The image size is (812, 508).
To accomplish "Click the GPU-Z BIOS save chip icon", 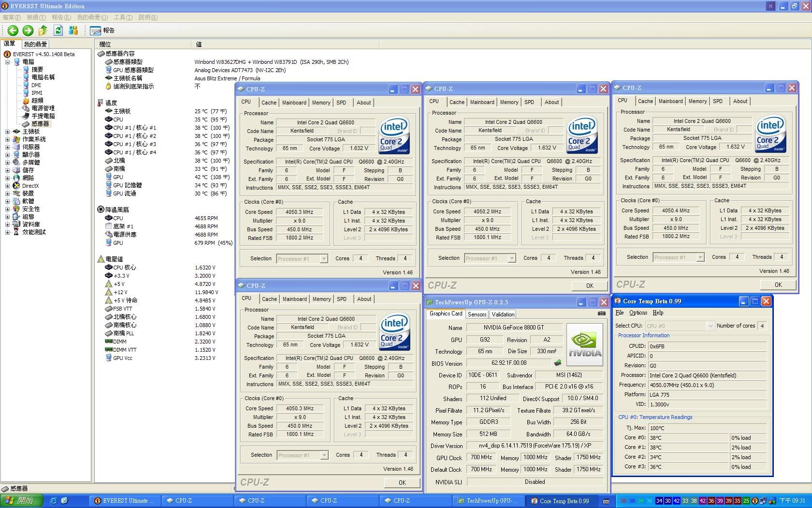I will (558, 363).
